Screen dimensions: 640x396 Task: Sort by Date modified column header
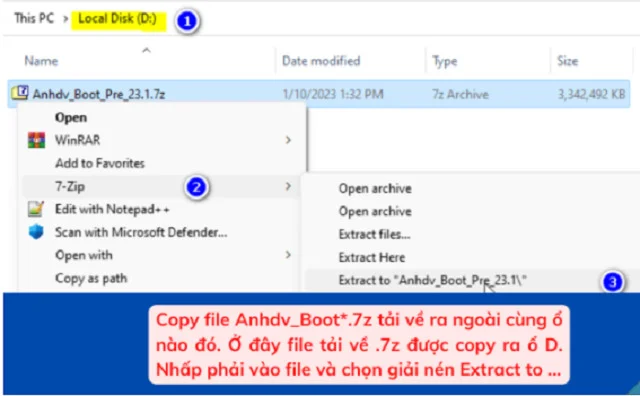(321, 61)
